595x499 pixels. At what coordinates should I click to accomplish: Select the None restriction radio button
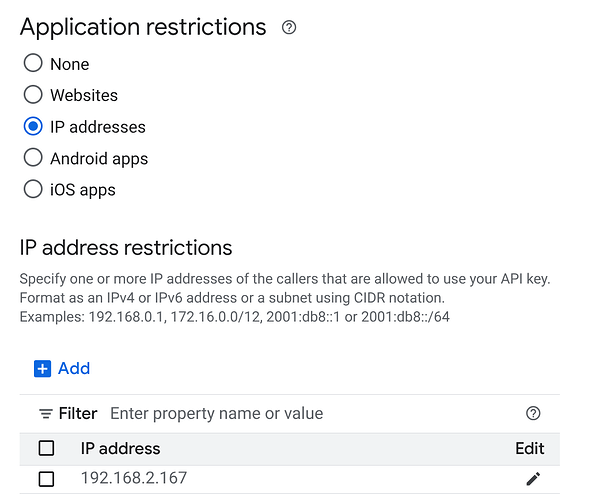(33, 63)
